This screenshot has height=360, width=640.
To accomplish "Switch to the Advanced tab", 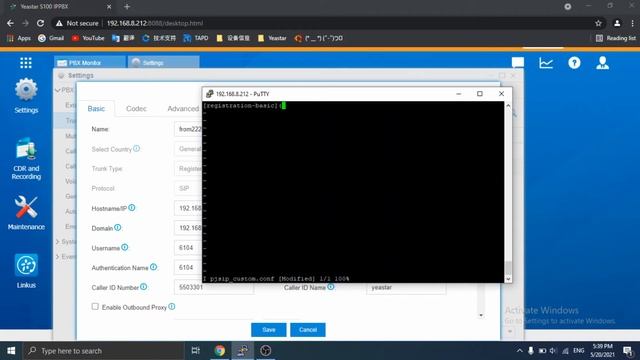I will [183, 109].
